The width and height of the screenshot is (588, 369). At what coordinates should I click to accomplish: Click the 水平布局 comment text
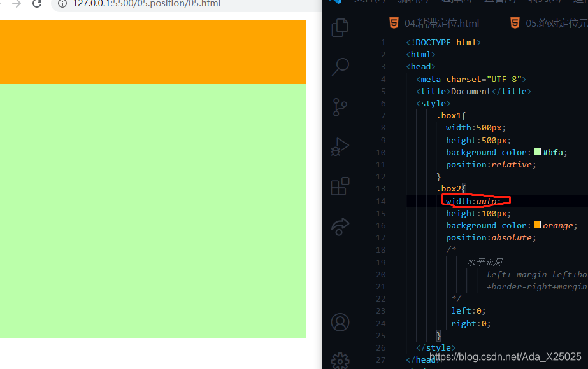pos(485,262)
